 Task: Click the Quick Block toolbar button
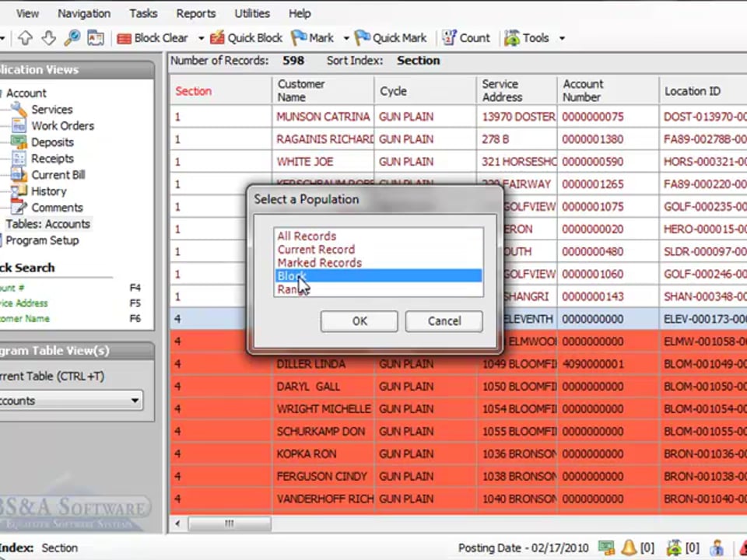point(246,38)
